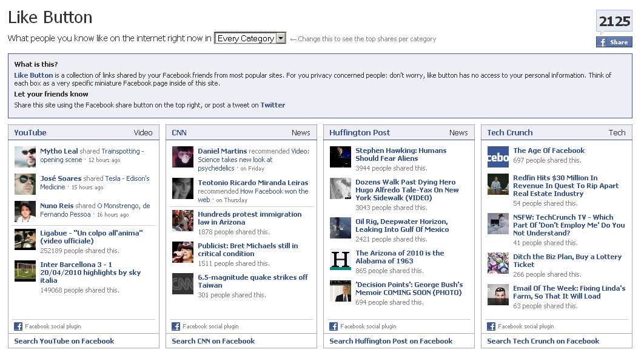Open Ditch the Biz Plan article

coord(567,260)
